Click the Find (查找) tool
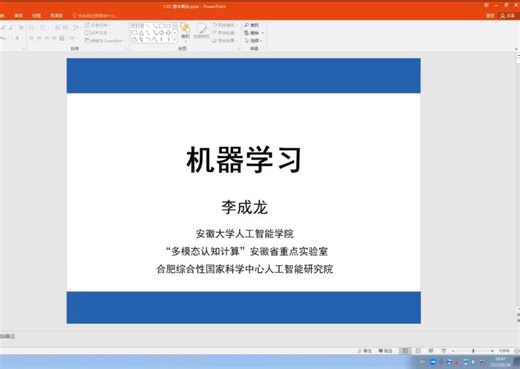Image resolution: width=520 pixels, height=369 pixels. 251,25
